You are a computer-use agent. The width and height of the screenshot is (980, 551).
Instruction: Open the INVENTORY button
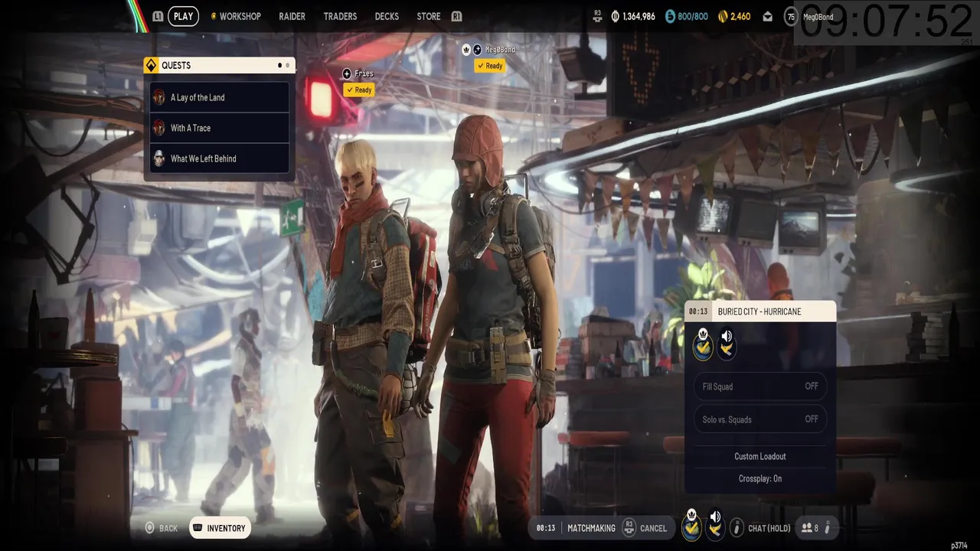(x=220, y=528)
